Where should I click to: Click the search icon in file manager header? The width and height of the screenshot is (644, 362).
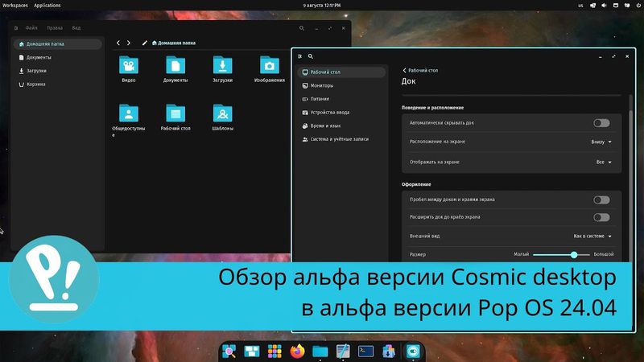301,28
